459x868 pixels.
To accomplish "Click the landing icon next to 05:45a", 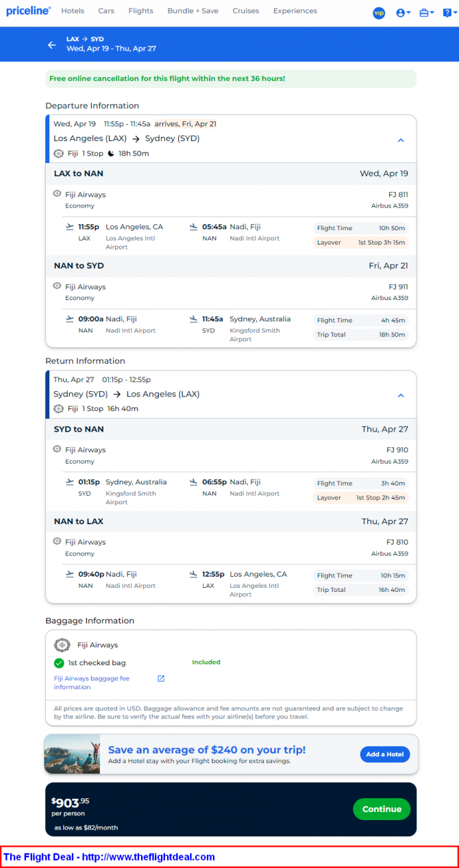I will coord(194,227).
